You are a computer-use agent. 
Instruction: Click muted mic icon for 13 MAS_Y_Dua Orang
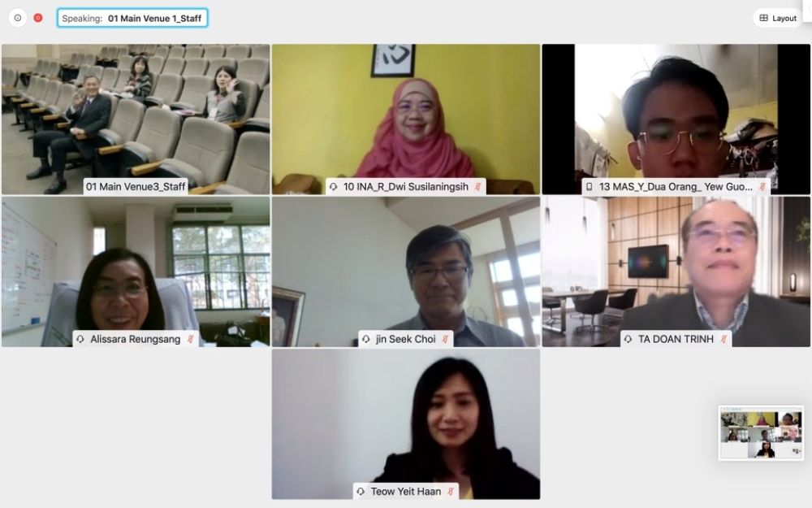point(762,187)
